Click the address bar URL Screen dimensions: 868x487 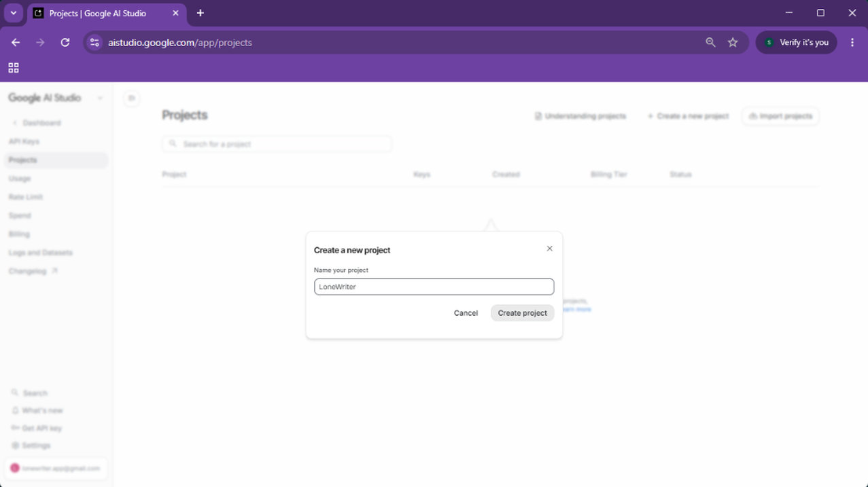(180, 42)
